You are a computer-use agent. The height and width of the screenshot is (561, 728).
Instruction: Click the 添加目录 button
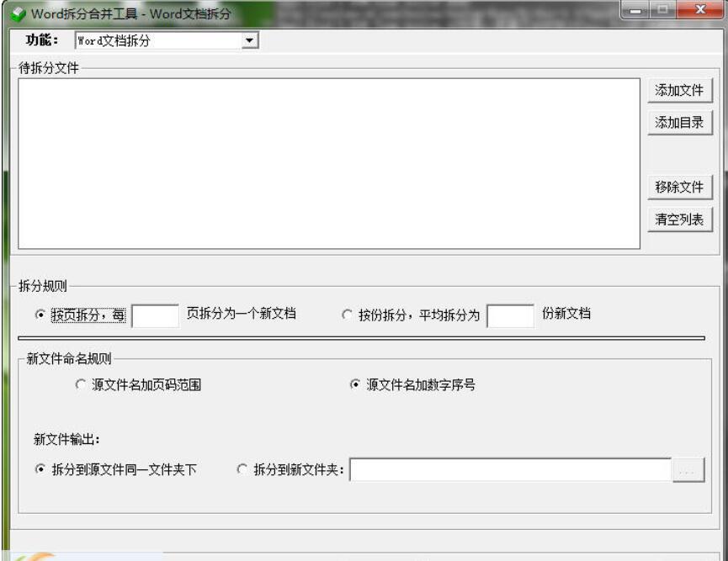[679, 123]
